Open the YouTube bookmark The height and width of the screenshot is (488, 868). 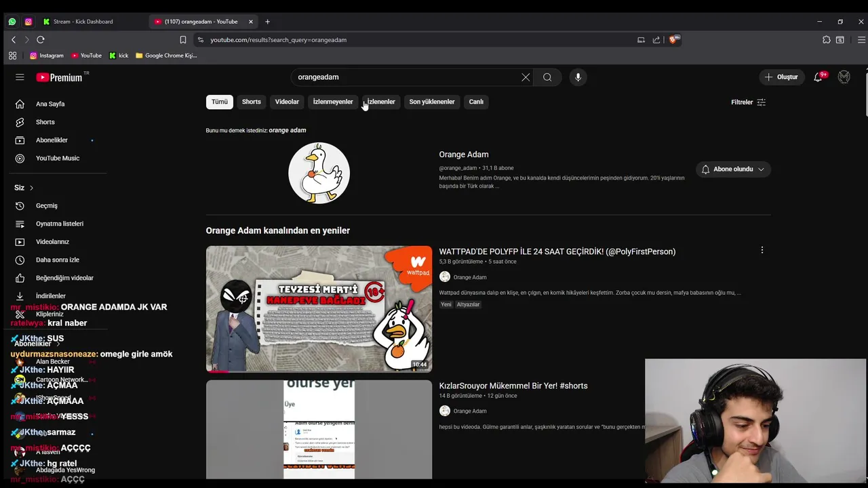click(86, 56)
